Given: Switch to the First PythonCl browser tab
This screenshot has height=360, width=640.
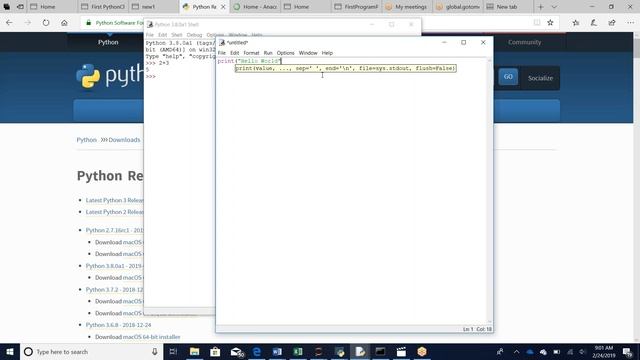Looking at the screenshot, I should 102,7.
